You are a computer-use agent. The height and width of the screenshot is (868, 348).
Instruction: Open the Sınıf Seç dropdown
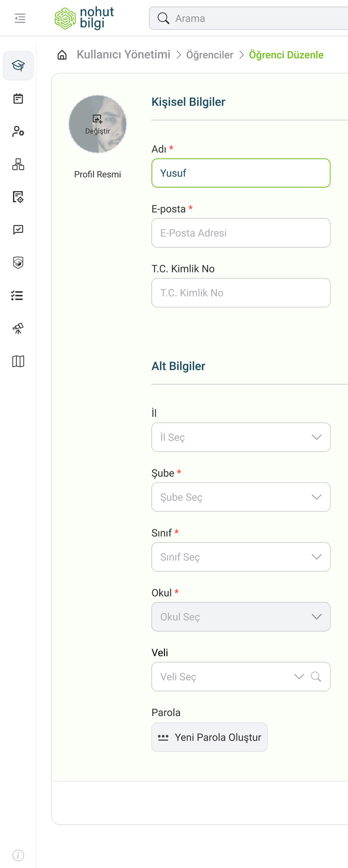coord(240,557)
